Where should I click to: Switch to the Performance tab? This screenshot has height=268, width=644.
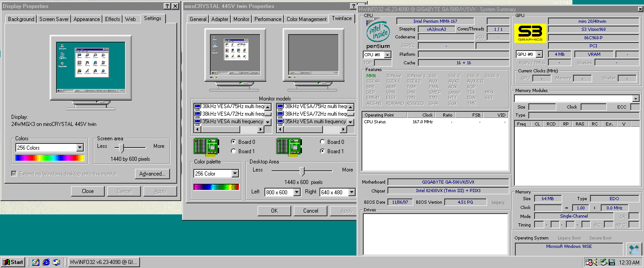(x=268, y=19)
